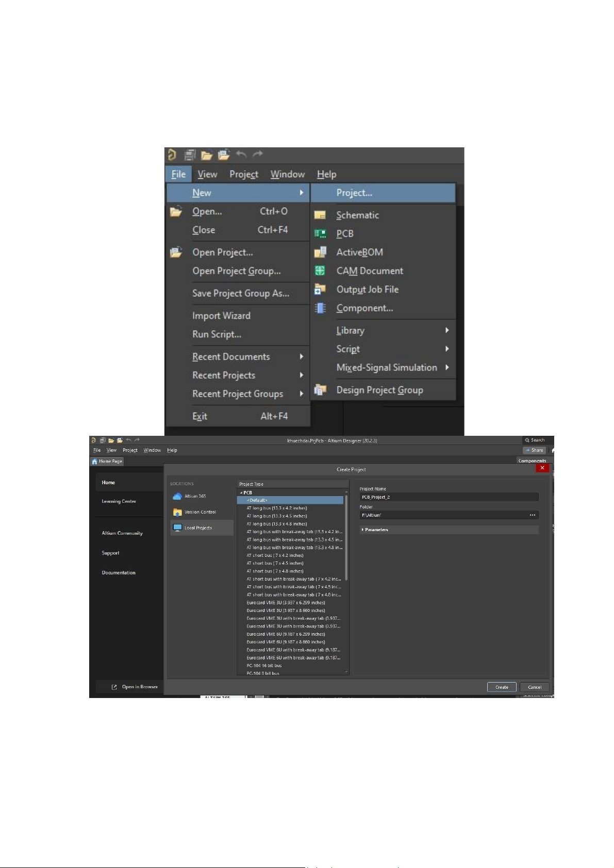The image size is (614, 868).
Task: Click the Schematic icon in New submenu
Action: click(320, 215)
